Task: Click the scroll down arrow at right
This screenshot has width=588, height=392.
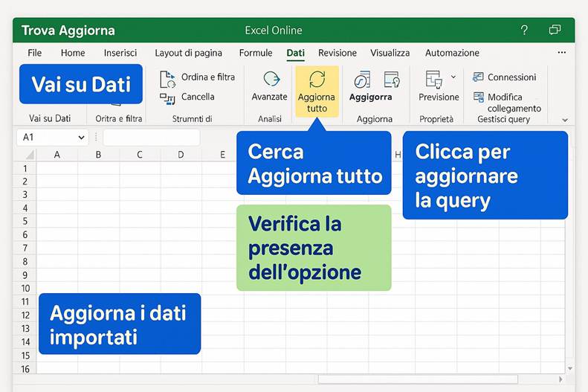Action: 570,368
